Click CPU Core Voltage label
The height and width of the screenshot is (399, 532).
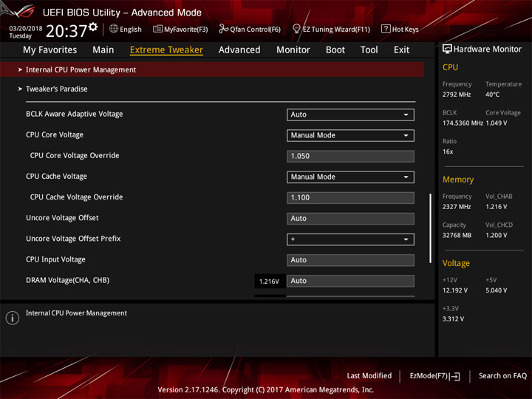pyautogui.click(x=55, y=134)
